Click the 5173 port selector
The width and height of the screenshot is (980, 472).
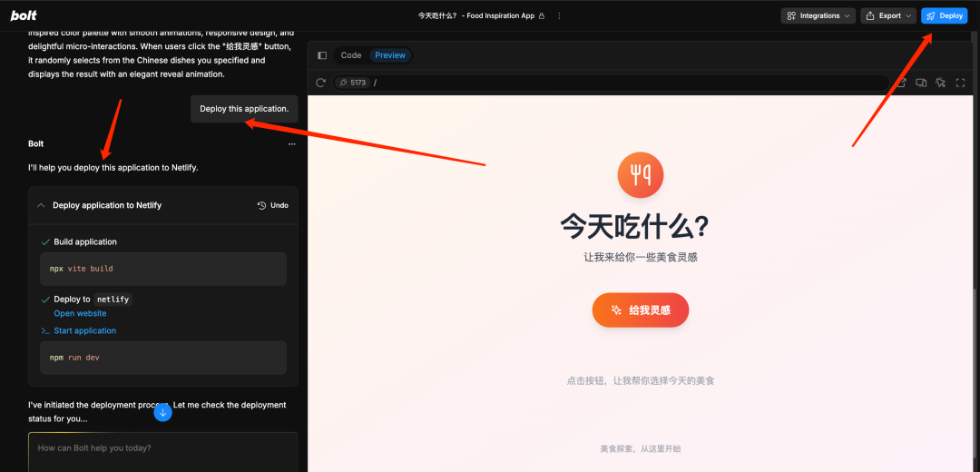352,83
